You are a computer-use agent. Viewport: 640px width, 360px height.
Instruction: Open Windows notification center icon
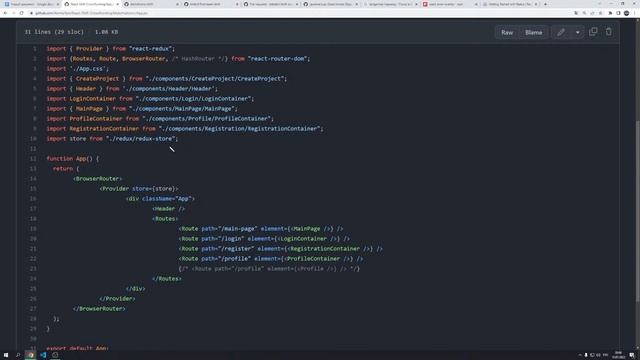pos(632,355)
